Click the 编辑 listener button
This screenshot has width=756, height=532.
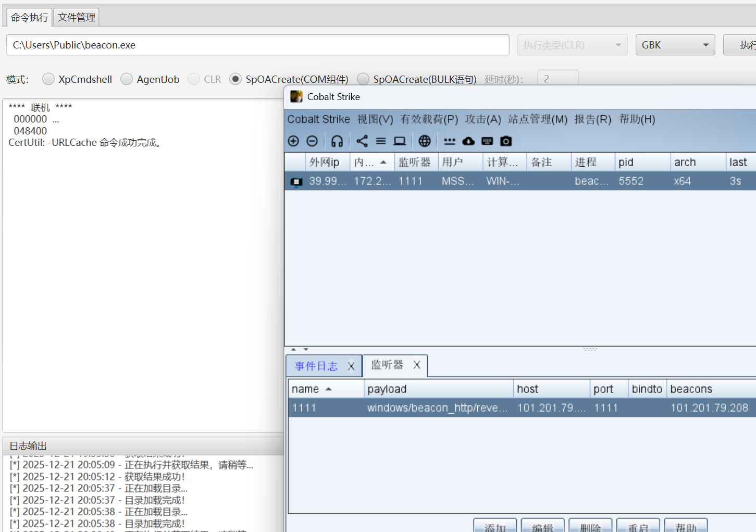pyautogui.click(x=542, y=525)
